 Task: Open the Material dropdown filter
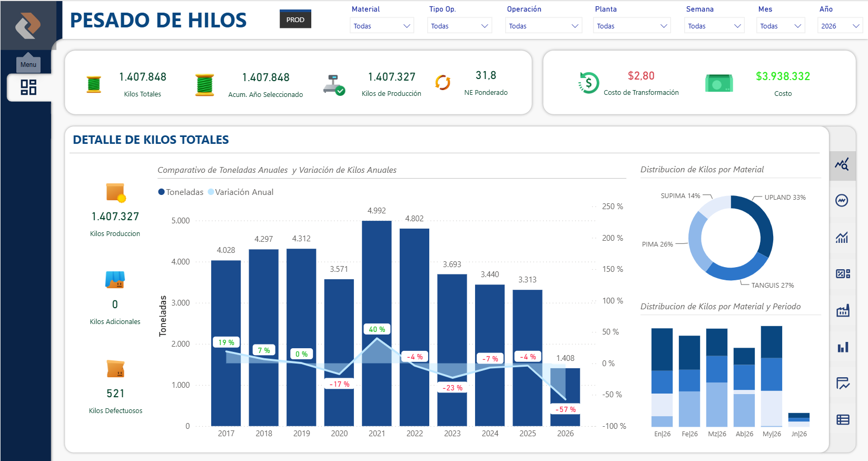click(382, 26)
